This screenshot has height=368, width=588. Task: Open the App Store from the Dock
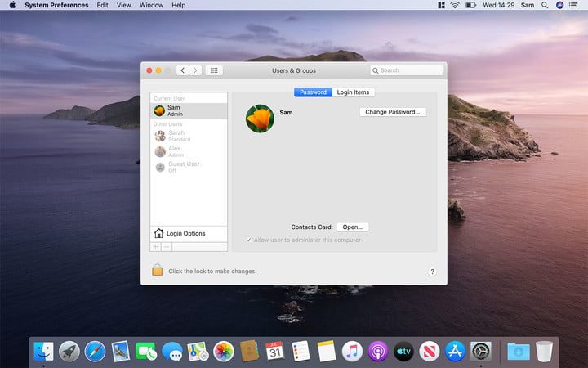(x=455, y=351)
